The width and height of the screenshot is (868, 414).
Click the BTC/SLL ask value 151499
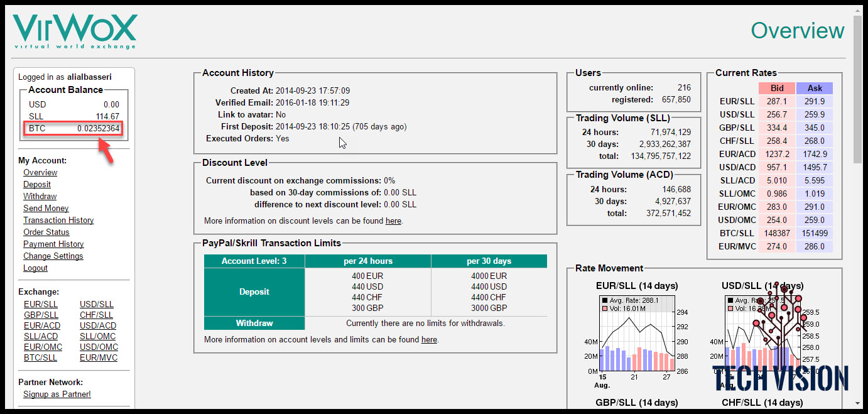pyautogui.click(x=815, y=233)
